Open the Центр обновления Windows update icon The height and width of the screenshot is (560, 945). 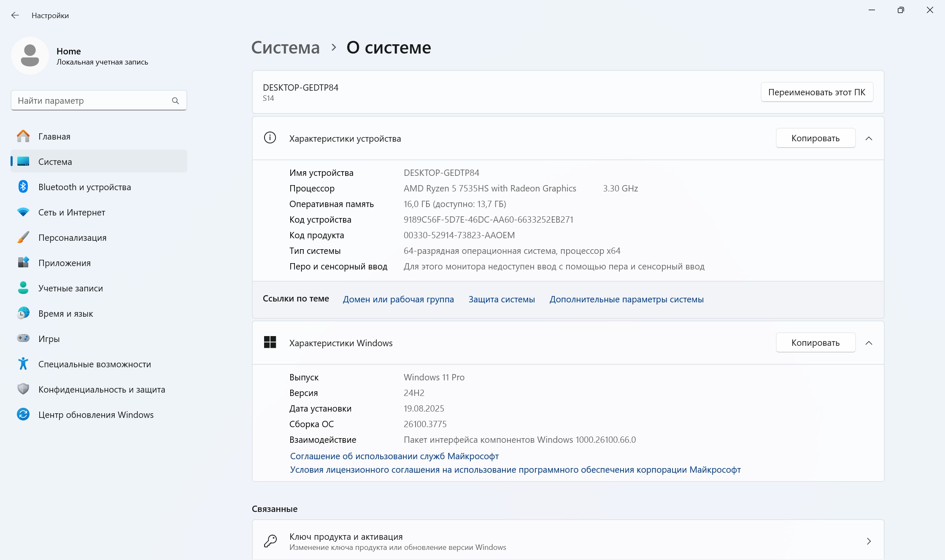click(23, 415)
